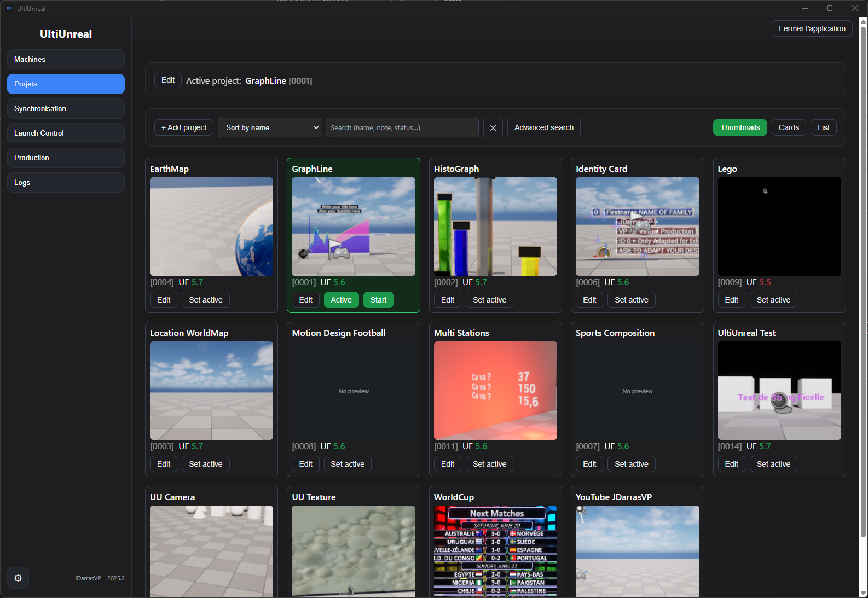Click the Add project button

(184, 127)
